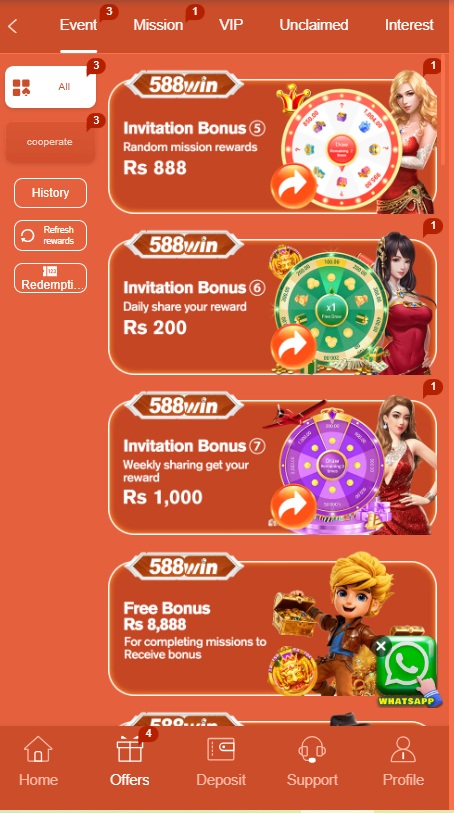
Task: Go back using the top-left arrow
Action: coord(13,26)
